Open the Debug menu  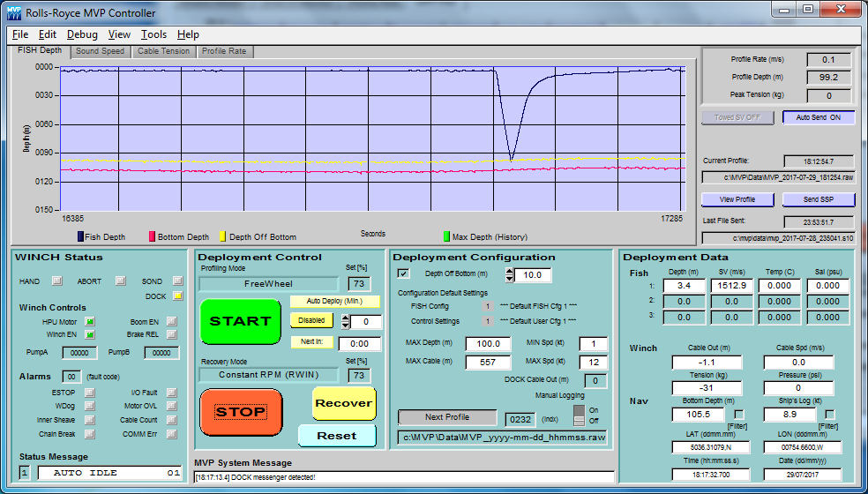click(x=82, y=34)
